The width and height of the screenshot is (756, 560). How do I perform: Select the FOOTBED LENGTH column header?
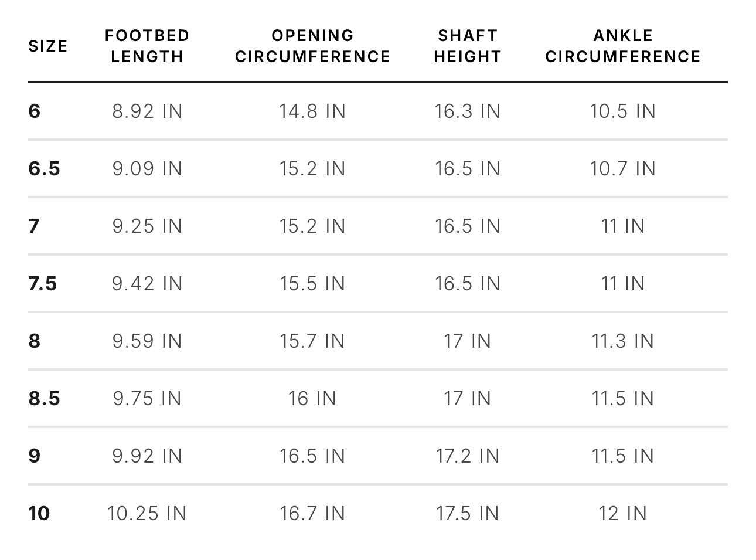pos(147,46)
